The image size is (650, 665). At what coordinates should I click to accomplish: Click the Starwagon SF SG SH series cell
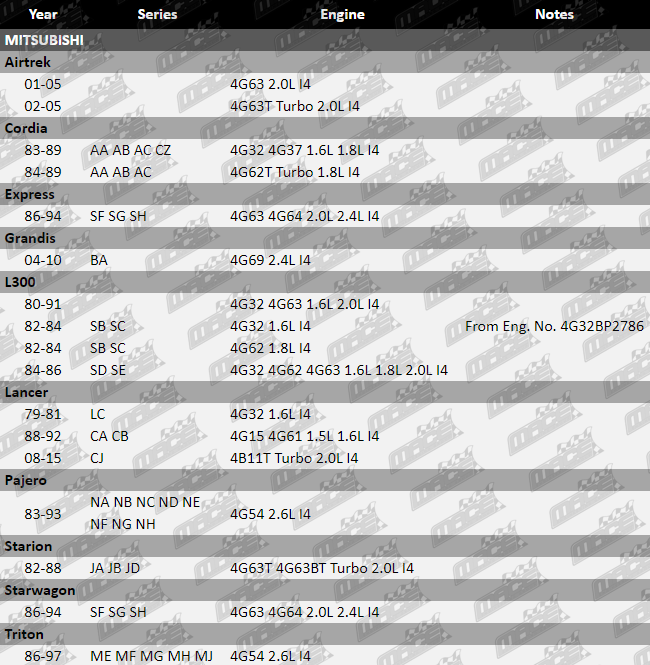pyautogui.click(x=118, y=613)
